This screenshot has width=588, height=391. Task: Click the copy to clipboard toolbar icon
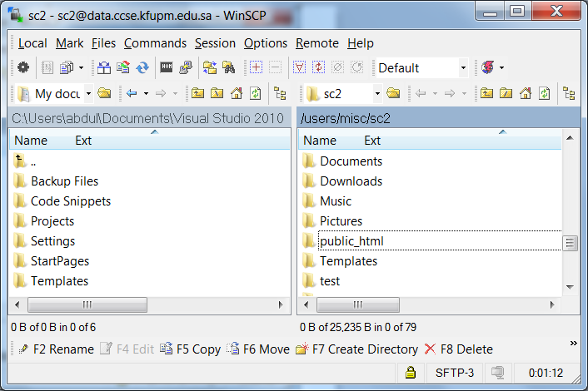pyautogui.click(x=67, y=67)
